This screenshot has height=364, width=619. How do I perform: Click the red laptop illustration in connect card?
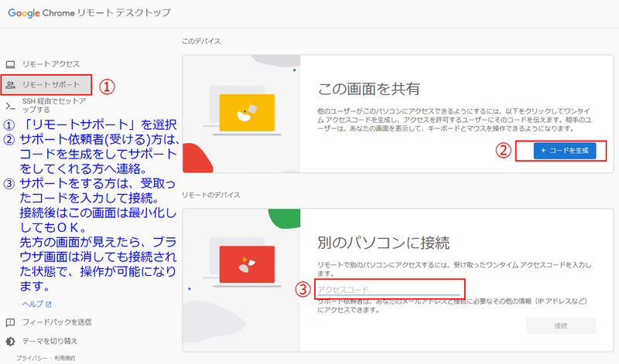coord(247,264)
